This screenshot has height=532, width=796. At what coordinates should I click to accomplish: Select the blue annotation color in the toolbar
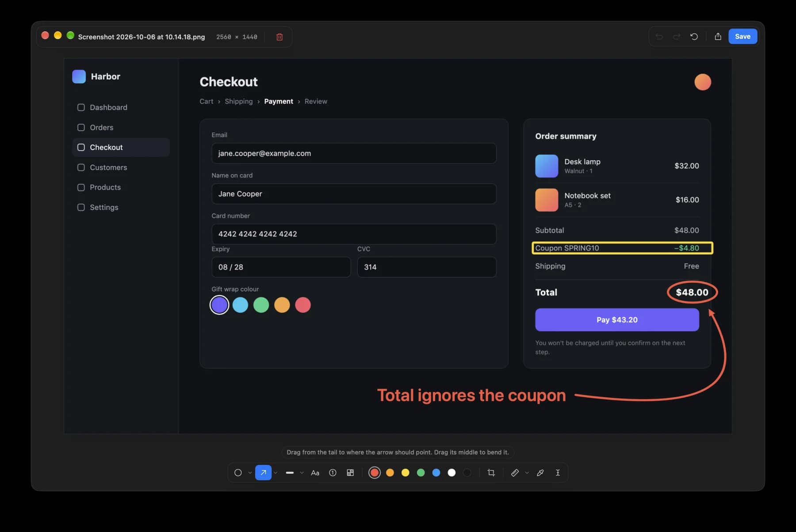point(436,473)
